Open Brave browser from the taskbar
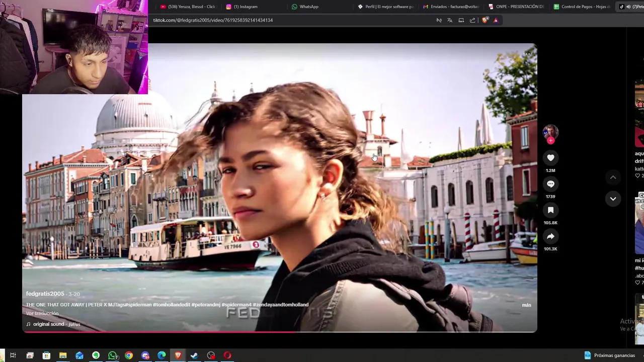 (x=178, y=355)
